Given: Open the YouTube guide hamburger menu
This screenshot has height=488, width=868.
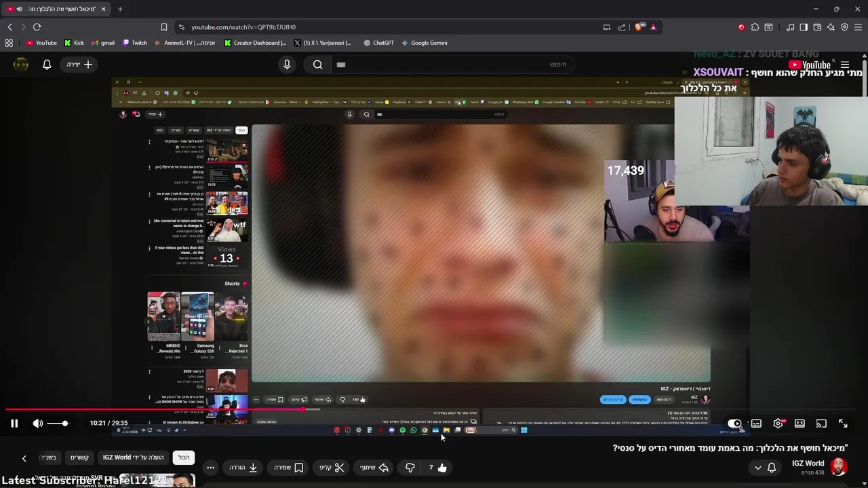Looking at the screenshot, I should point(845,65).
